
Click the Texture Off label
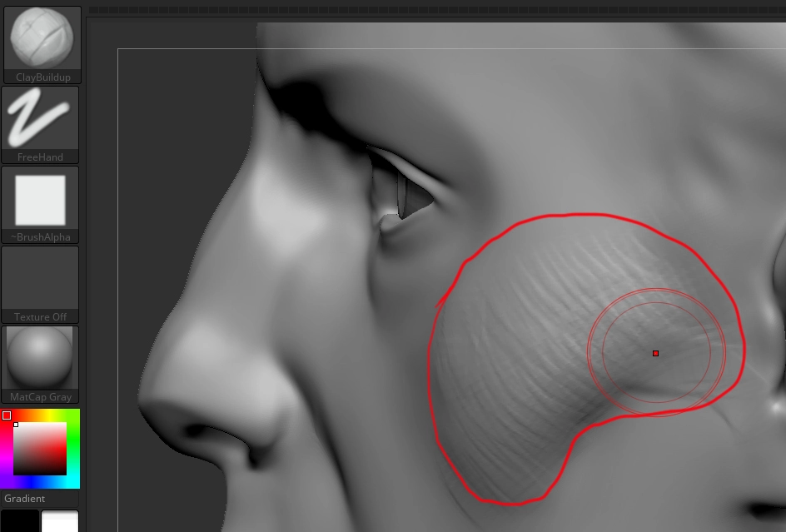41,316
